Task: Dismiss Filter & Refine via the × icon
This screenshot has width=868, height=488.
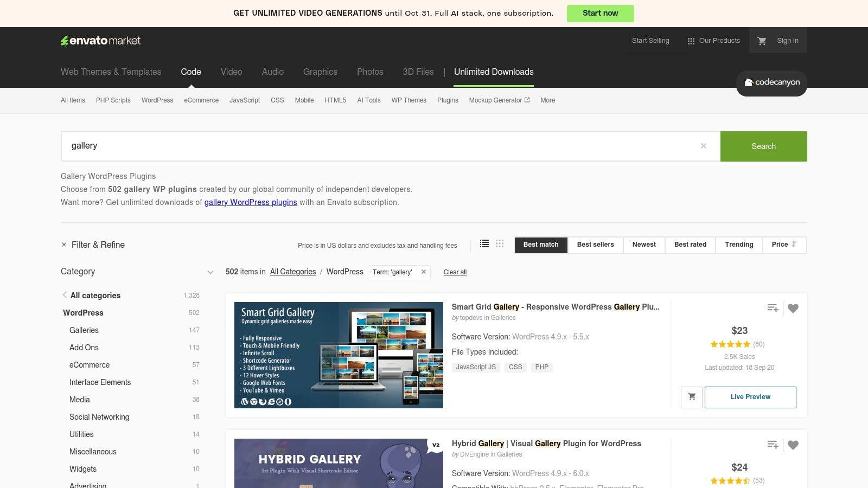Action: [x=64, y=245]
